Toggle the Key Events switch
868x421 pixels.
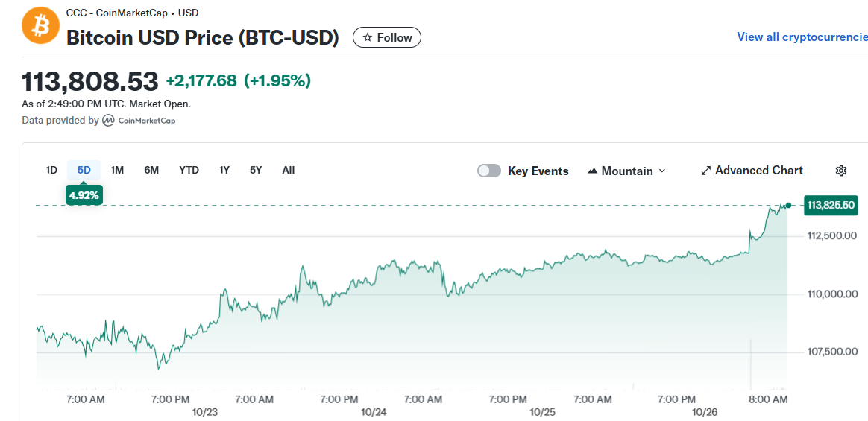(x=489, y=171)
